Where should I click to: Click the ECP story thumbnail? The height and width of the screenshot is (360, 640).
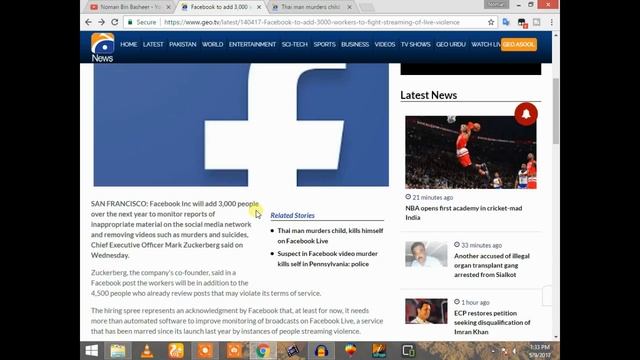coord(426,311)
